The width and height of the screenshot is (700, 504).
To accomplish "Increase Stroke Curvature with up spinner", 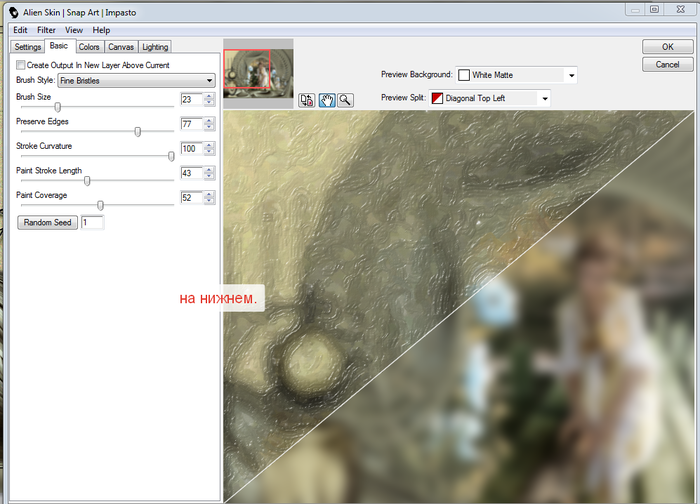I will [x=209, y=145].
